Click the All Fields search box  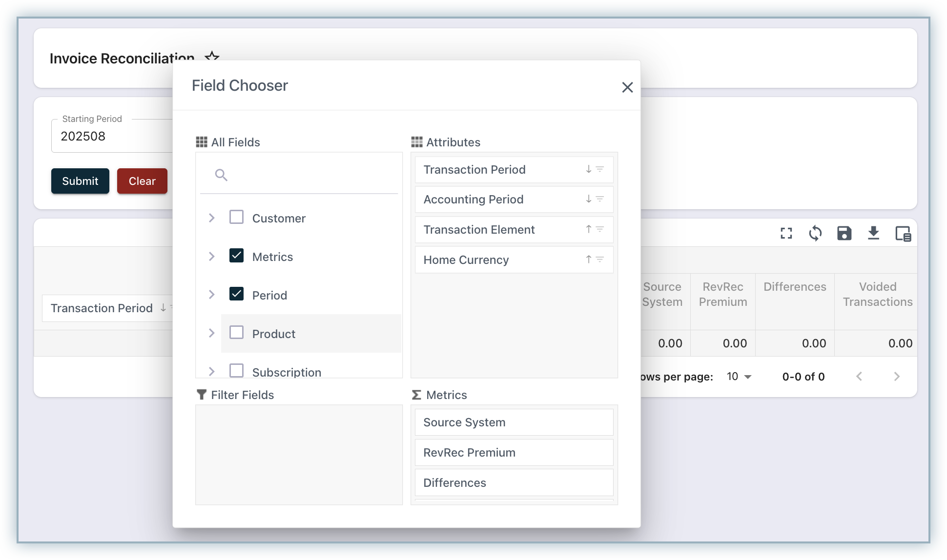tap(308, 175)
